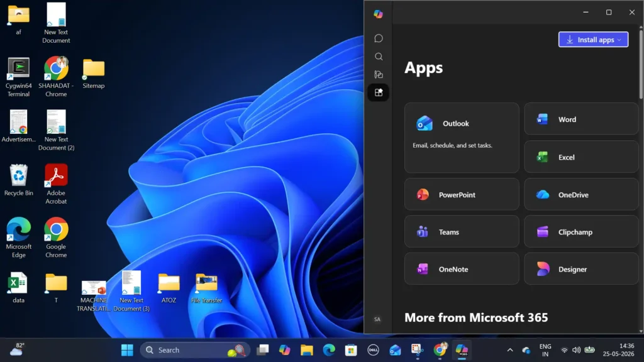Open Microsoft Store from the taskbar
Viewport: 644px width, 362px height.
(x=351, y=350)
